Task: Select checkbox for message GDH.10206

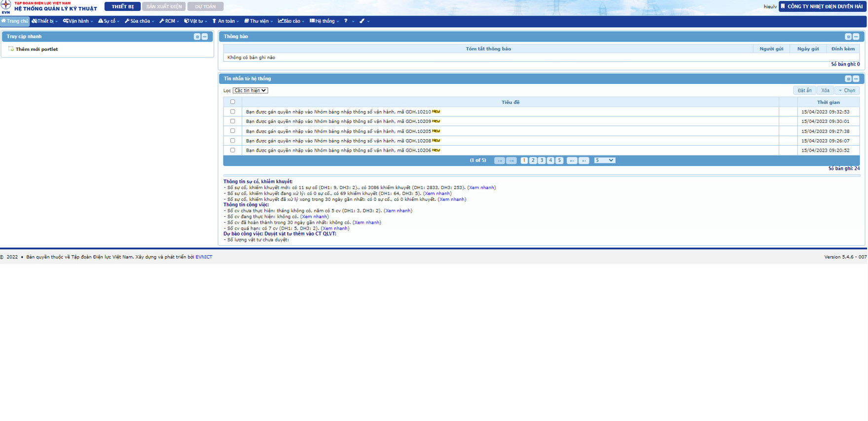Action: (x=233, y=150)
